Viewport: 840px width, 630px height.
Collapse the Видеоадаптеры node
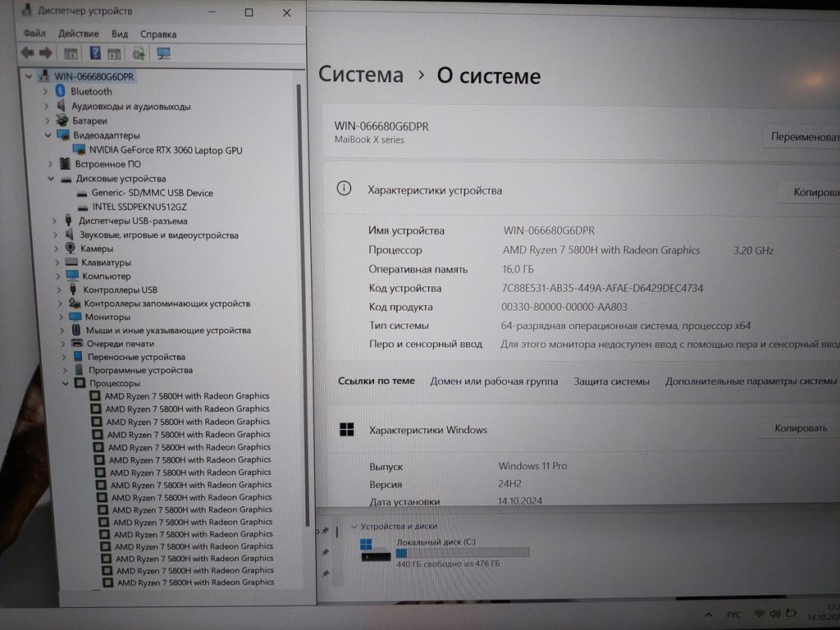click(48, 135)
